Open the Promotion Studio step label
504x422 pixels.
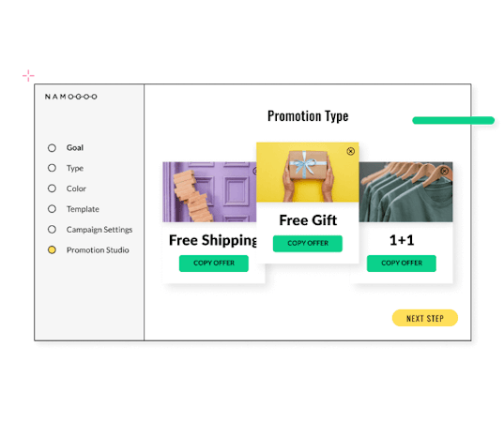(x=98, y=249)
